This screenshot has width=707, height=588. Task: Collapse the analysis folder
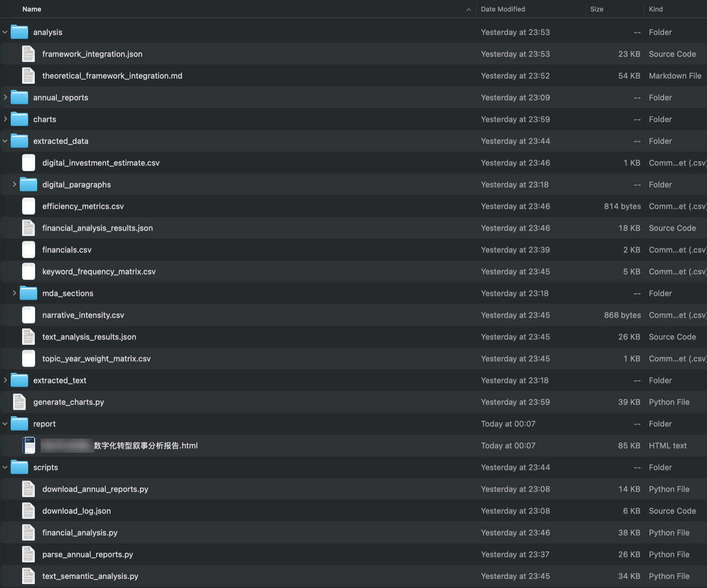5,32
